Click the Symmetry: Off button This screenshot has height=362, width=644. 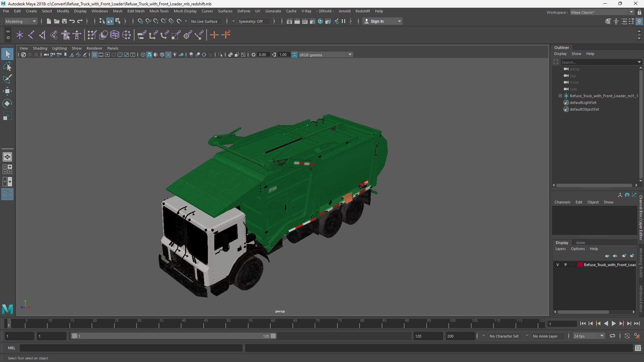point(253,21)
